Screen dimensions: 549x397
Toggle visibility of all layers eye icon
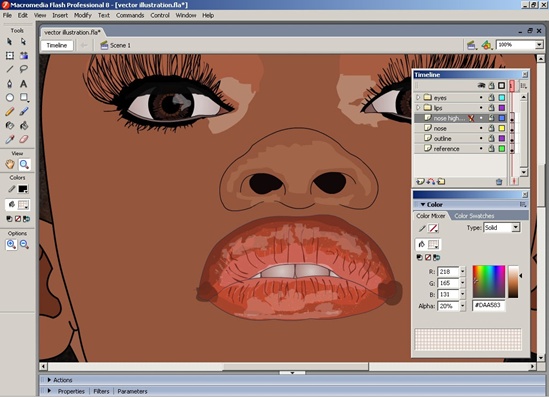pyautogui.click(x=481, y=85)
